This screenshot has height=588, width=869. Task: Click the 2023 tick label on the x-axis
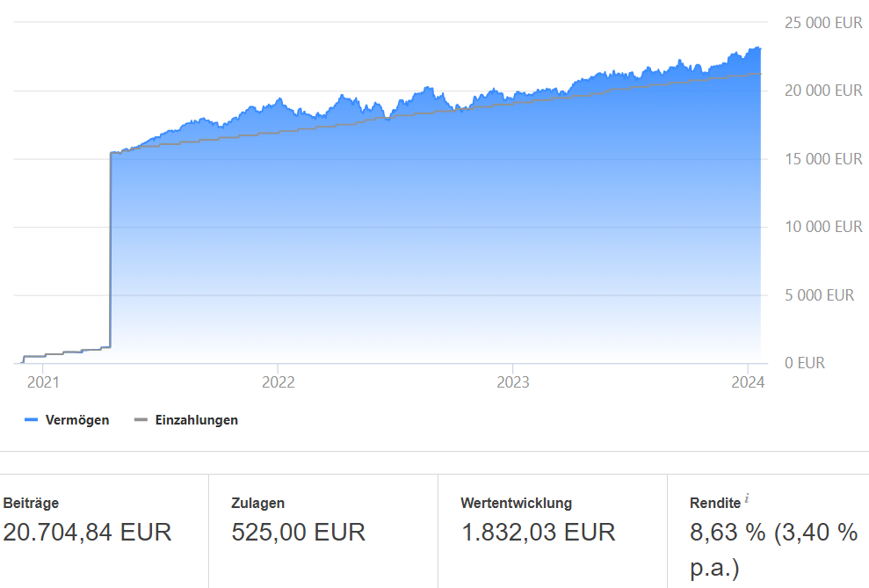coord(512,382)
